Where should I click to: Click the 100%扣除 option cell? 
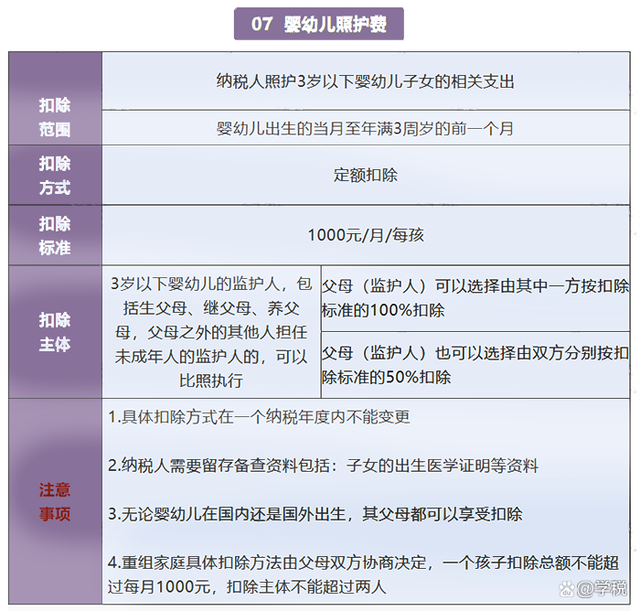coord(475,298)
